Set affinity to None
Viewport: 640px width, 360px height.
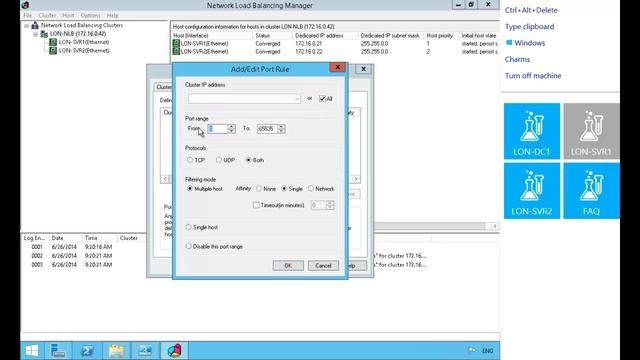[259, 189]
